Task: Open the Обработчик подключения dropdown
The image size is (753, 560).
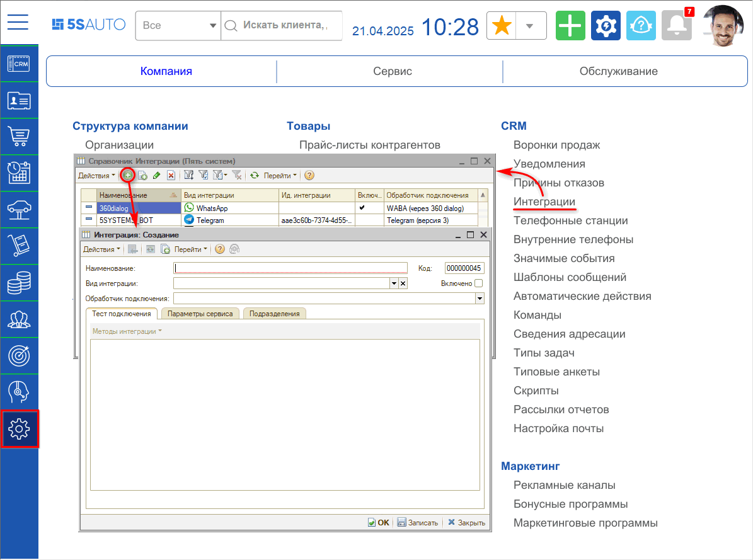Action: 480,297
